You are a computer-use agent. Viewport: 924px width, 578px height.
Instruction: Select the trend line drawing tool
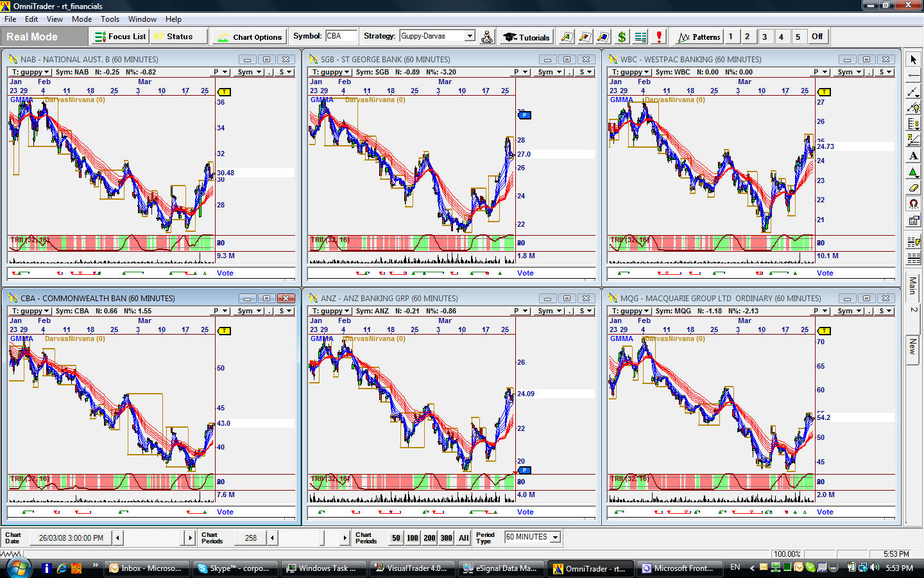click(x=913, y=92)
